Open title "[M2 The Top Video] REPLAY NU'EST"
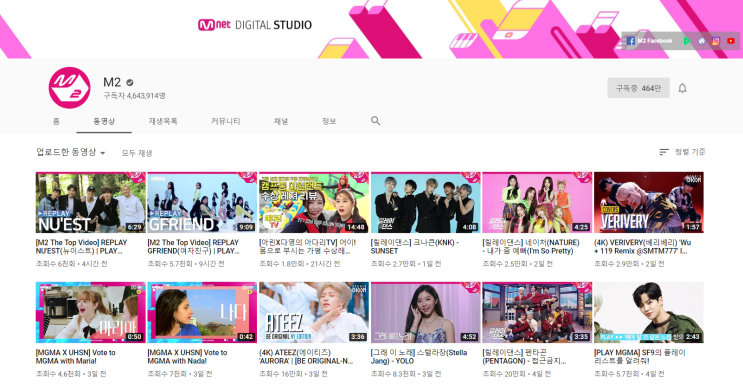 [x=82, y=247]
